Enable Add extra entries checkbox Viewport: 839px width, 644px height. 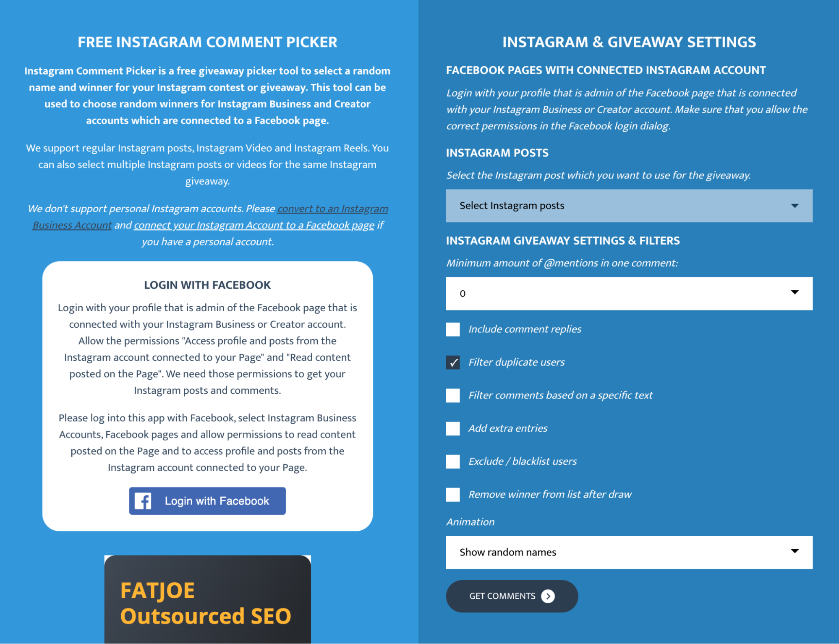coord(452,428)
